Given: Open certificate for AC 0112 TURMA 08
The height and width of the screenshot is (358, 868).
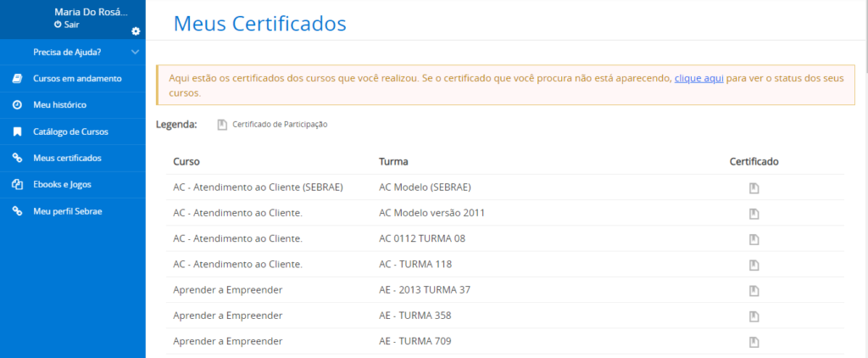Looking at the screenshot, I should [x=754, y=239].
